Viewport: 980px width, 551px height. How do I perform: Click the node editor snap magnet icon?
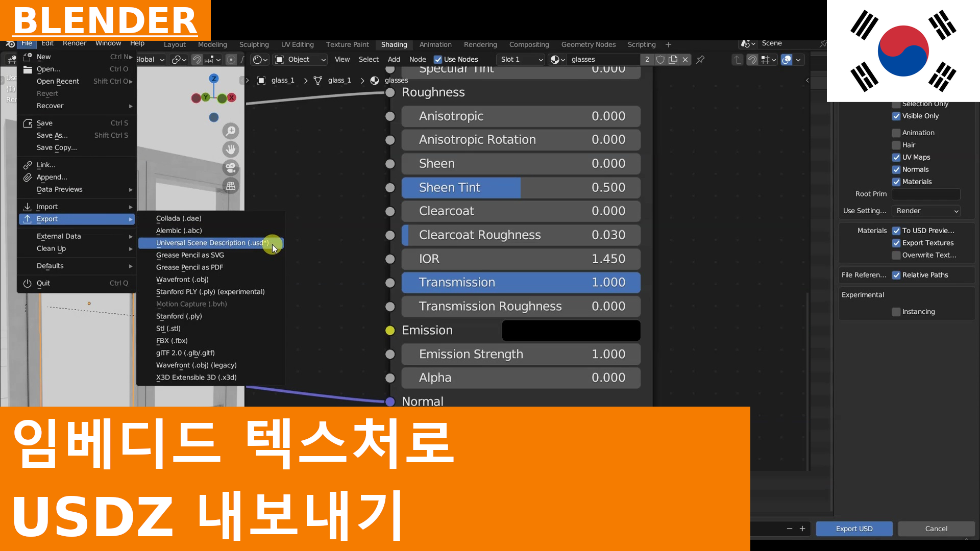click(752, 60)
